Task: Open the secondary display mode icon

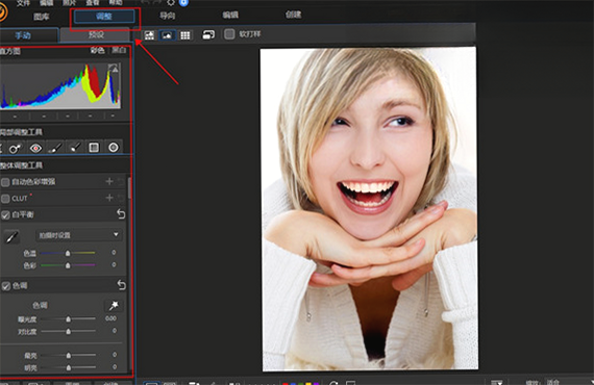Action: click(x=208, y=35)
